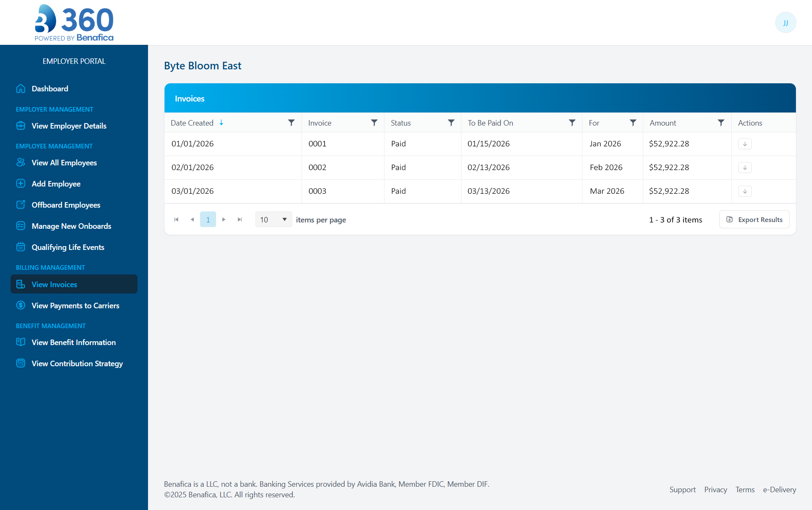The height and width of the screenshot is (510, 812).
Task: Open the Privacy footer link
Action: point(716,490)
